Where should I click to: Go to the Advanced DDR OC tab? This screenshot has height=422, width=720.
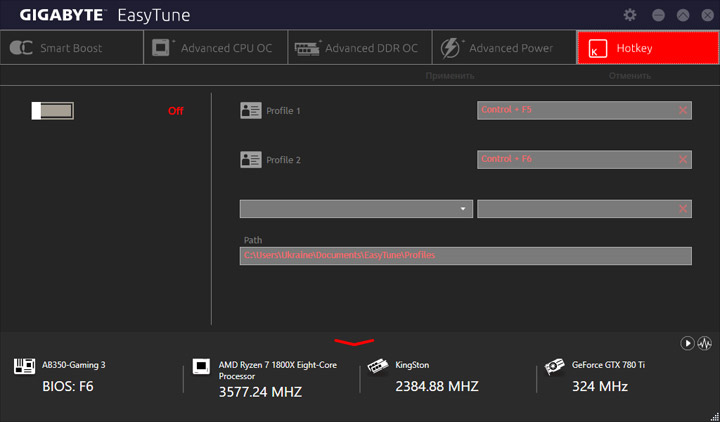click(x=360, y=48)
